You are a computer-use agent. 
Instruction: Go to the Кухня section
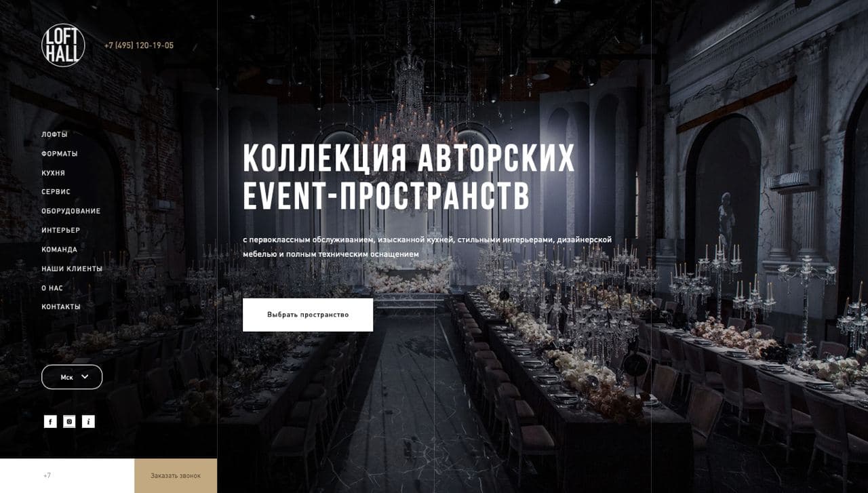pyautogui.click(x=53, y=173)
